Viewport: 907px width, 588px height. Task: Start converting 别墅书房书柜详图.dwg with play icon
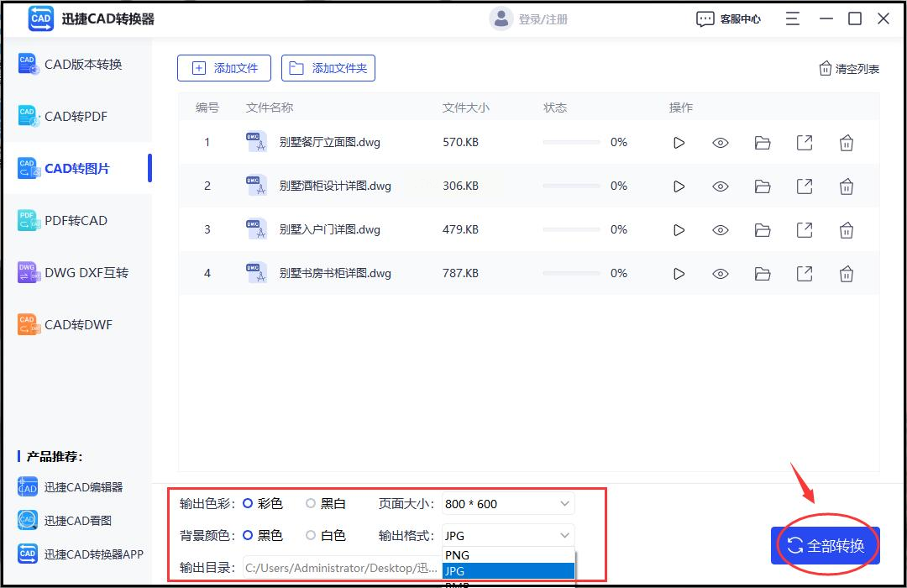tap(679, 274)
